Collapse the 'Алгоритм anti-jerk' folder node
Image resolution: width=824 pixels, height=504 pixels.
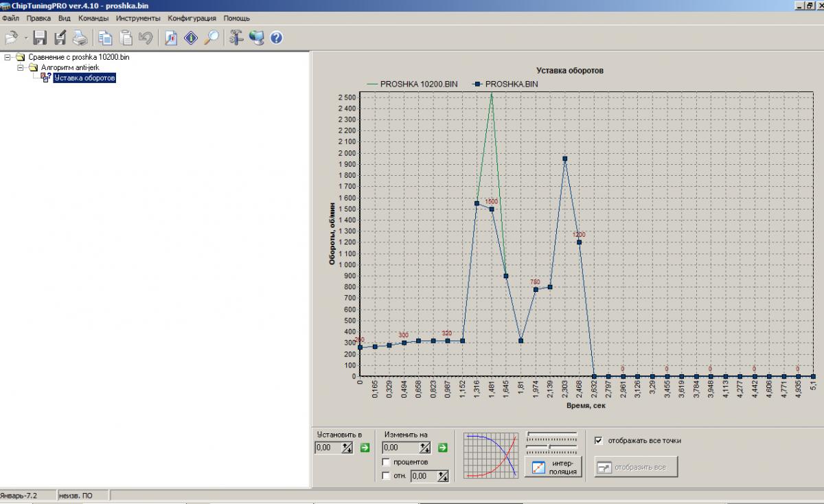(21, 68)
